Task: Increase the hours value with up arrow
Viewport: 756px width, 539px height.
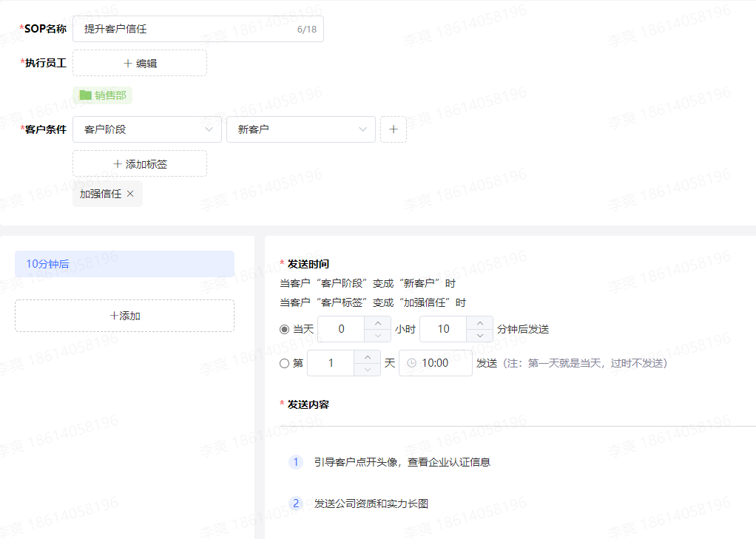Action: [377, 323]
